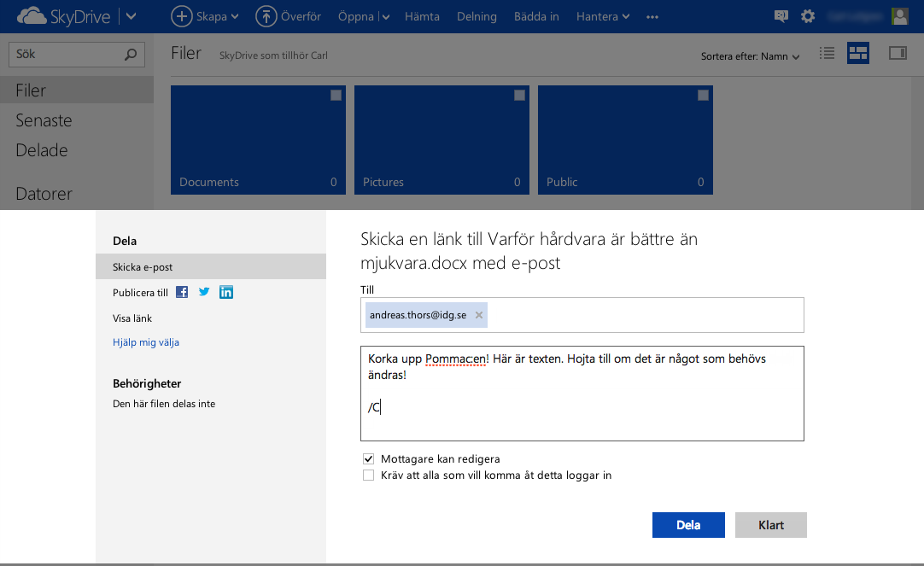The image size is (924, 566).
Task: Enable Kräv att alla loggar in checkbox
Action: (368, 476)
